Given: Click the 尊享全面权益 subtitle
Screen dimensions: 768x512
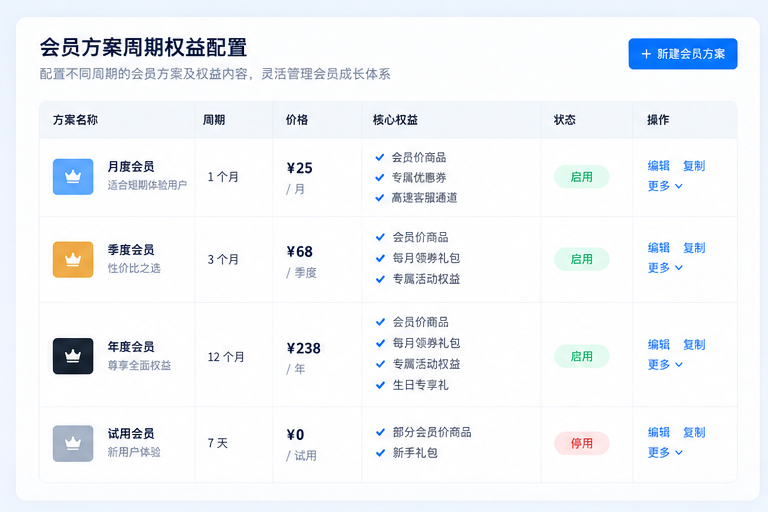Looking at the screenshot, I should pos(140,366).
